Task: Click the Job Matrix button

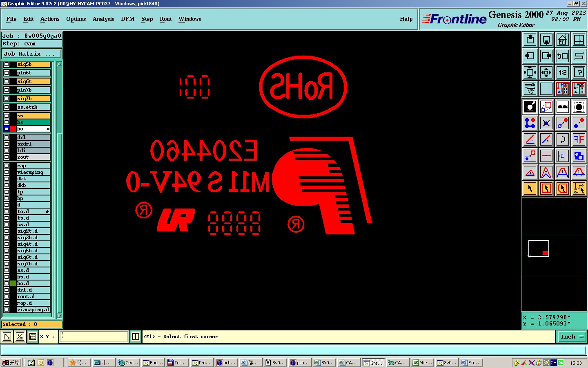Action: tap(32, 54)
